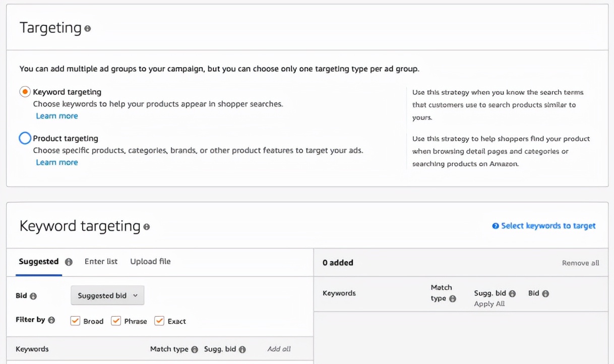
Task: Uncheck the Phrase match filter
Action: (116, 321)
